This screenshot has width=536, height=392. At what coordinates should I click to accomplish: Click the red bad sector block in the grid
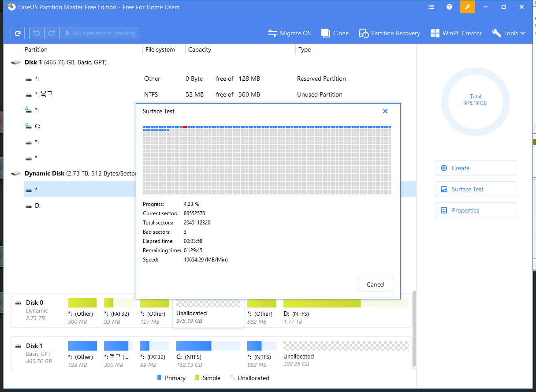(185, 127)
